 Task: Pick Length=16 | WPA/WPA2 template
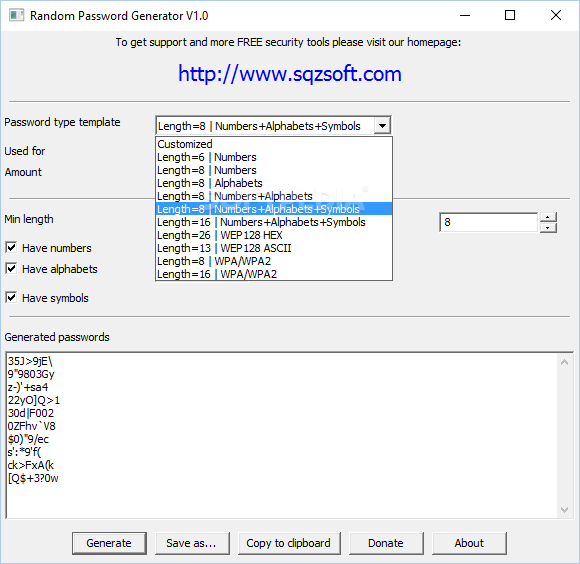pos(274,274)
